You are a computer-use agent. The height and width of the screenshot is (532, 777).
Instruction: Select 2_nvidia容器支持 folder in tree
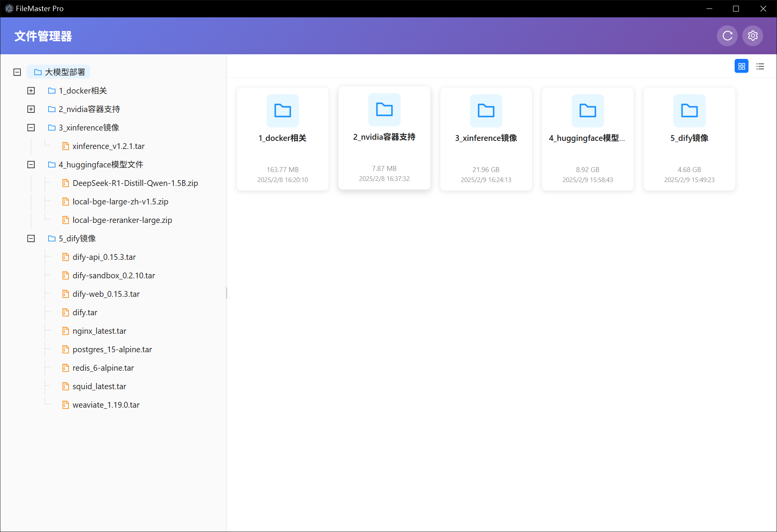84,109
